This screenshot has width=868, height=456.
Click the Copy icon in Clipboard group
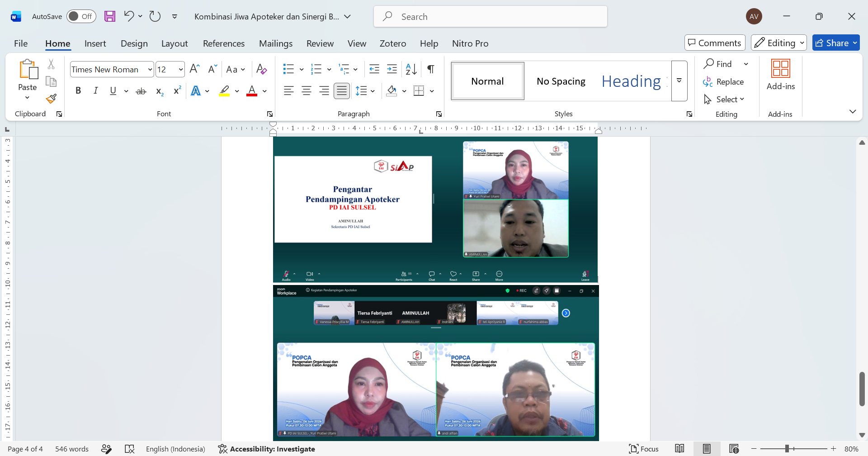(x=51, y=82)
